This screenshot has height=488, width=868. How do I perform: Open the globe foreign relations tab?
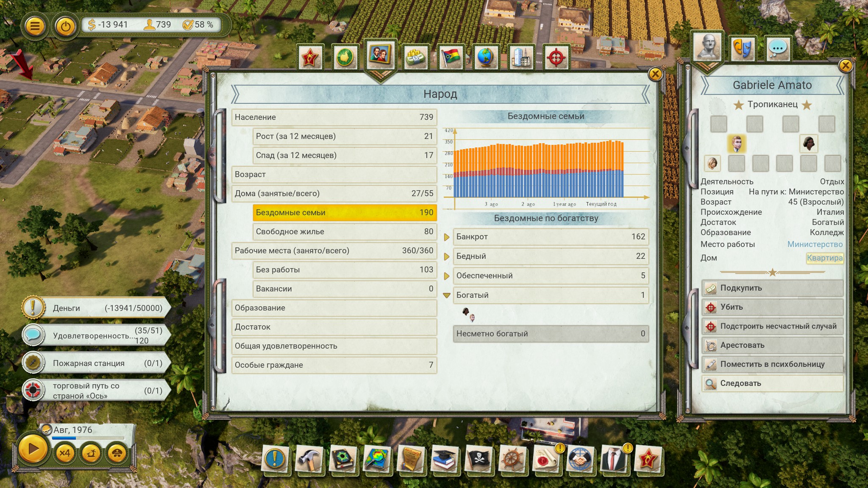[x=486, y=57]
